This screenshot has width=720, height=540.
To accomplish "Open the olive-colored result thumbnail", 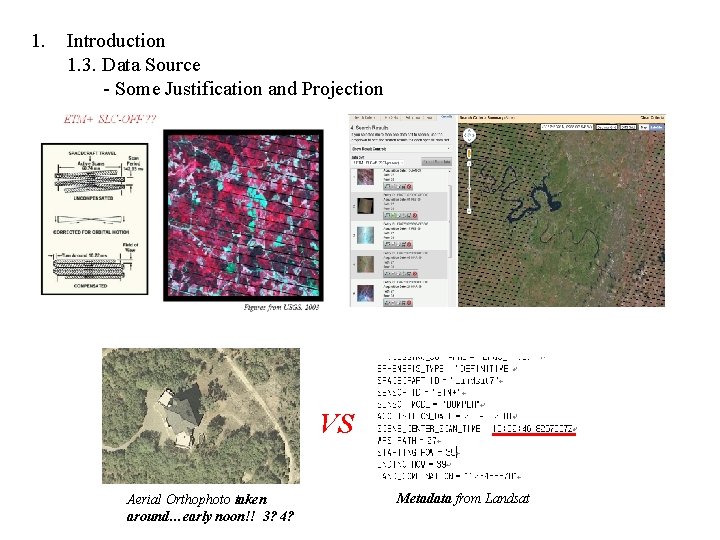I will tap(366, 264).
